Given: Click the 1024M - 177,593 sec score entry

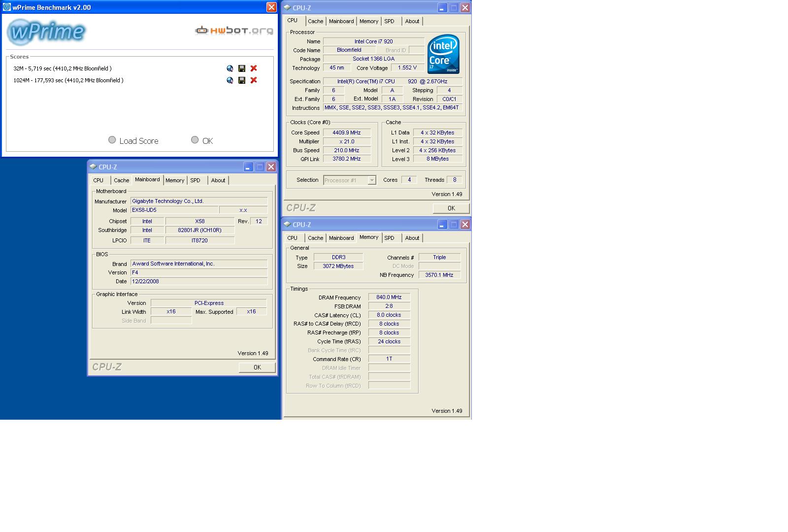Looking at the screenshot, I should [x=68, y=80].
